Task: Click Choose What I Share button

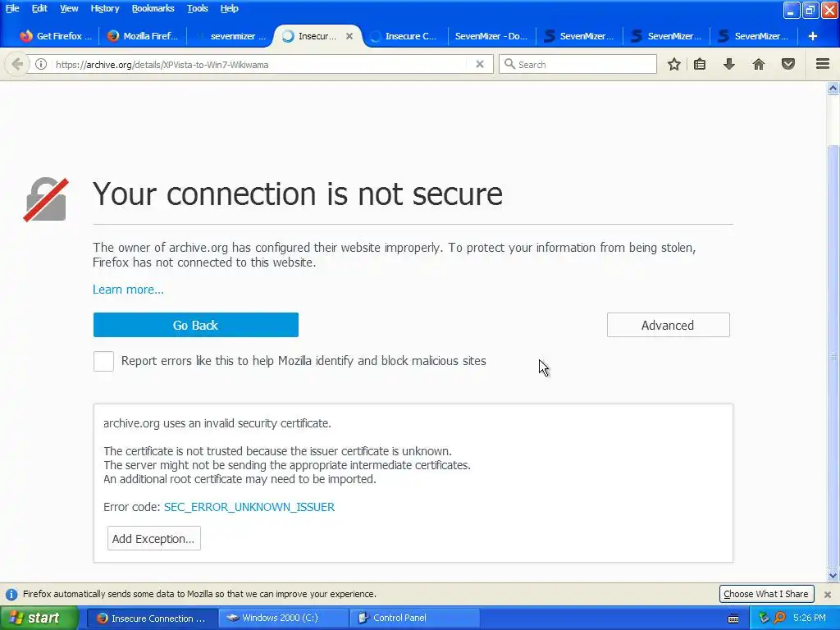Action: tap(766, 594)
